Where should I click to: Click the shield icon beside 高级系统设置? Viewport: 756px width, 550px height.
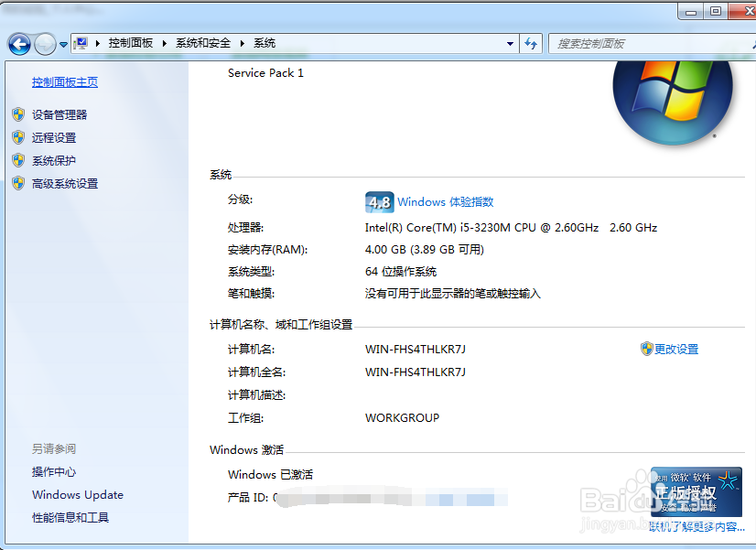[19, 183]
